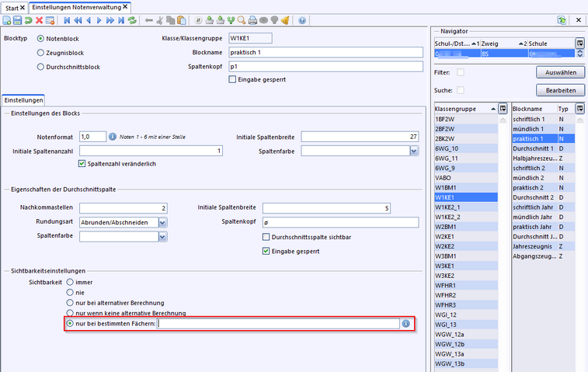
Task: Click the save (floppy disk) toolbar icon
Action: [18, 20]
